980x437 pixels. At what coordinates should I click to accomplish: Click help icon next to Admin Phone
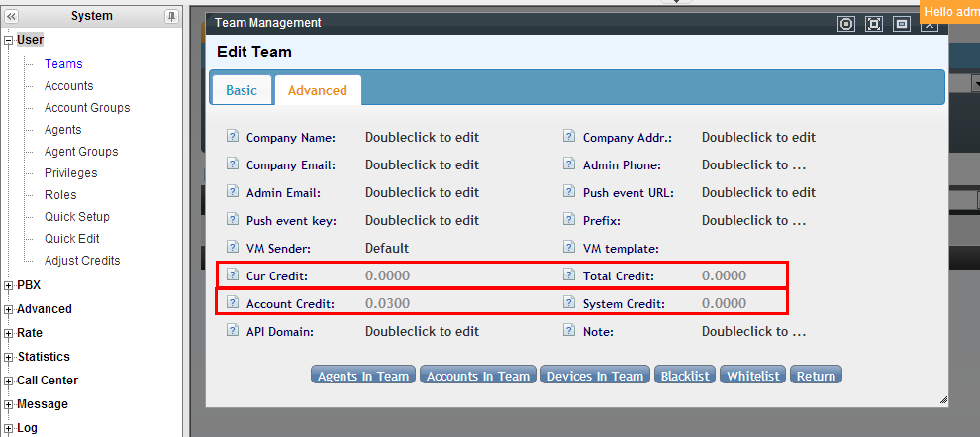tap(569, 164)
